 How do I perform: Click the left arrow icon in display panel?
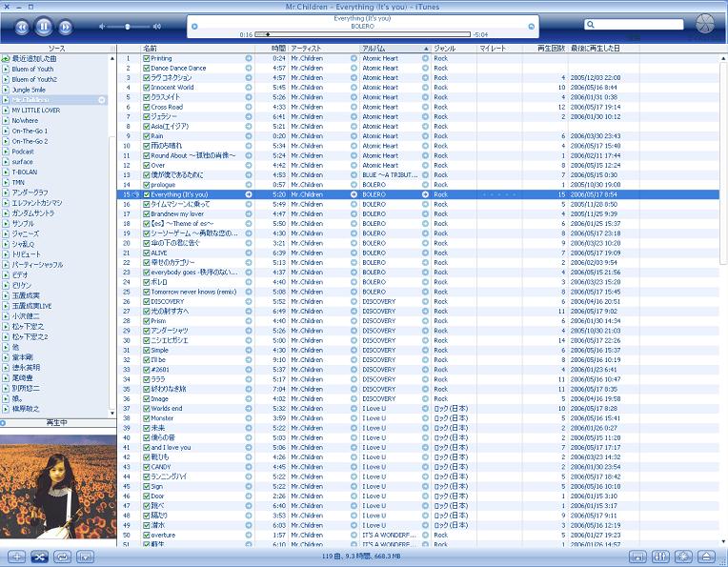pyautogui.click(x=194, y=27)
